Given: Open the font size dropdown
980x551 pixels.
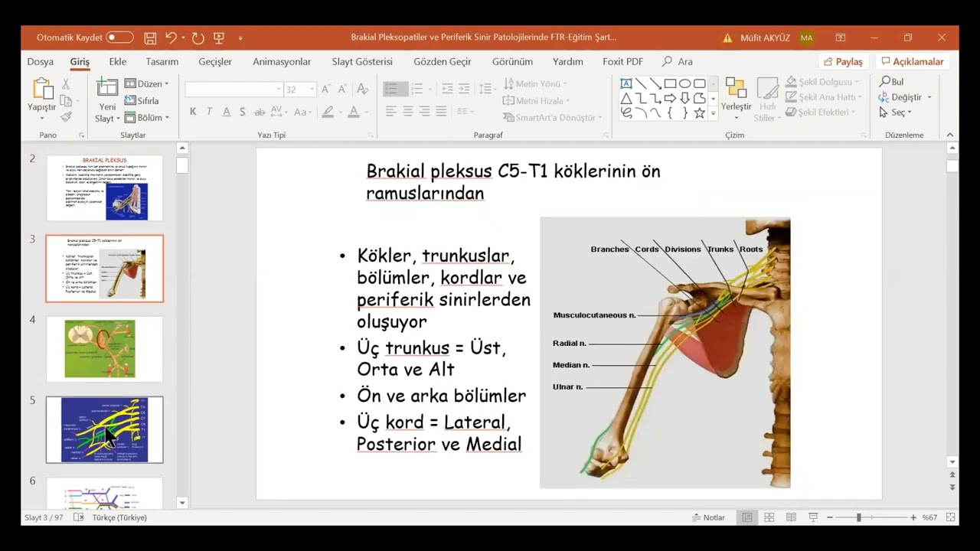Looking at the screenshot, I should (x=312, y=90).
